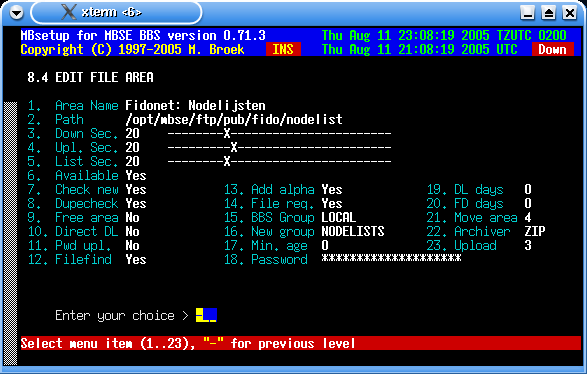Screen dimensions: 587x374
Task: Select menu item 6 Available
Action: click(x=73, y=176)
